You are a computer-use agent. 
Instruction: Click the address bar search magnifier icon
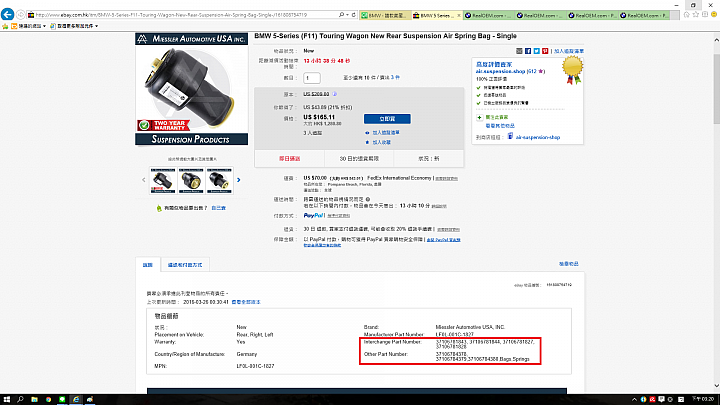(x=341, y=15)
